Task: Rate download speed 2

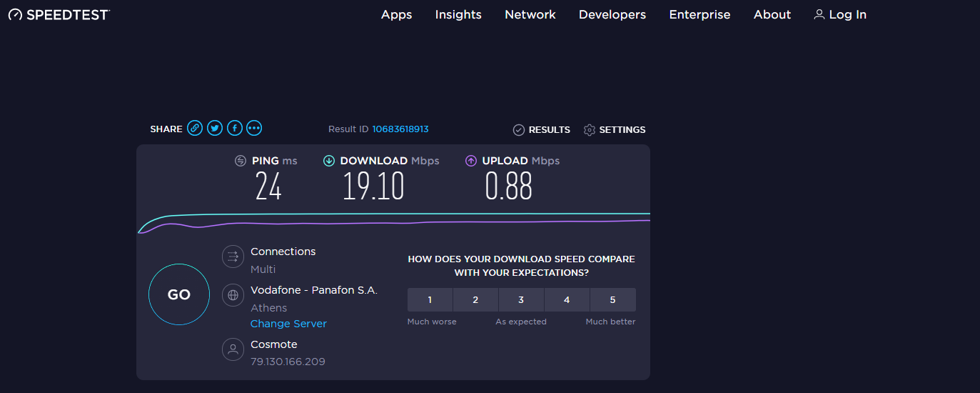Action: coord(475,300)
